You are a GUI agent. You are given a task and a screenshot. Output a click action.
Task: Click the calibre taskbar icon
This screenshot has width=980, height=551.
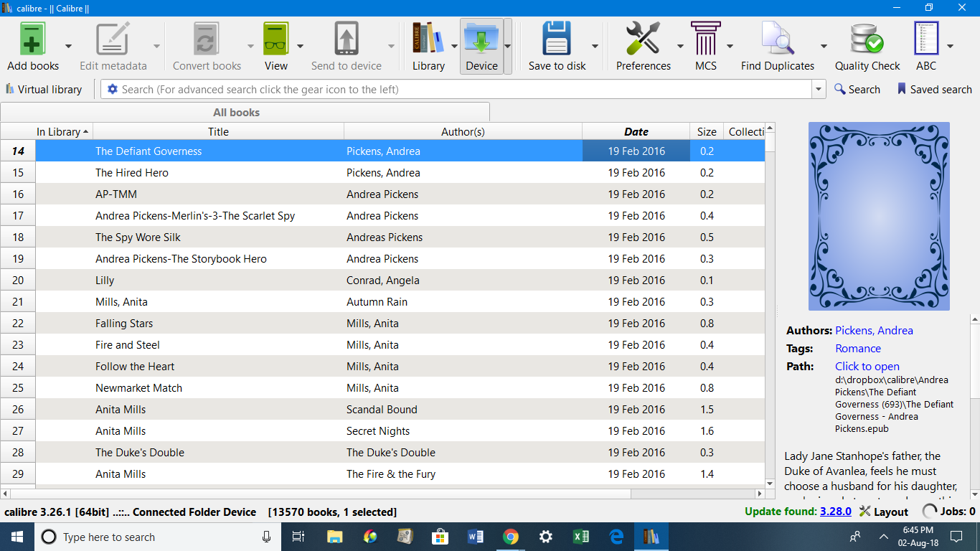tap(651, 537)
